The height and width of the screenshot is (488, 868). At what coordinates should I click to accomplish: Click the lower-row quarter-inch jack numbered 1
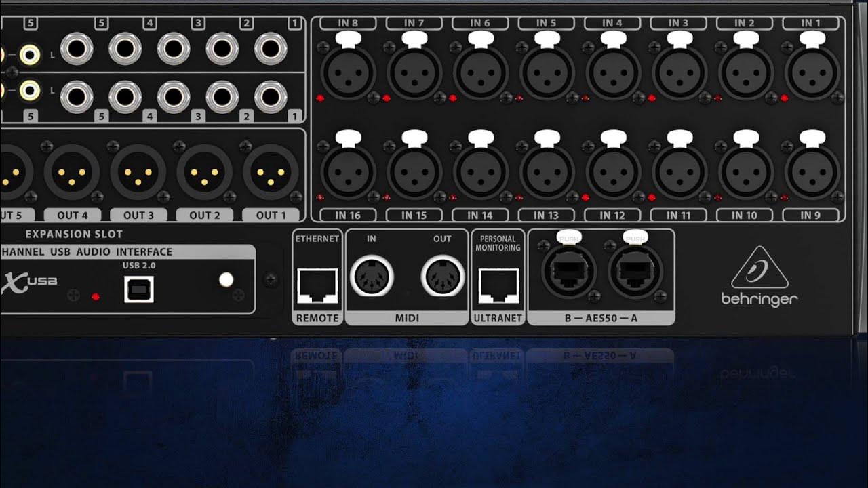(271, 97)
